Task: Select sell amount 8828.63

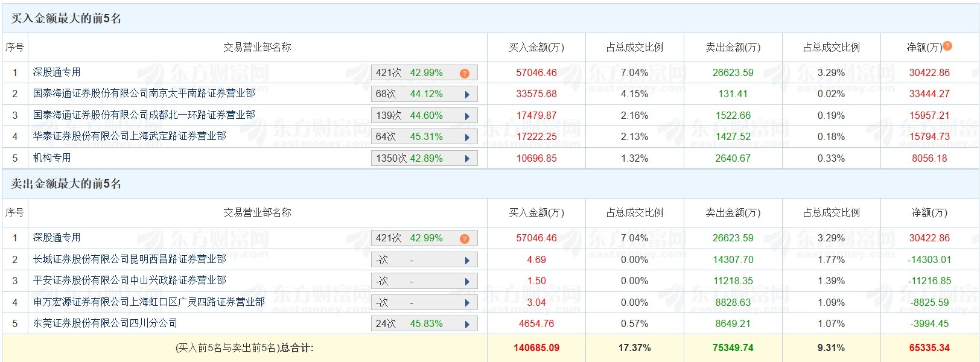Action: pos(733,303)
